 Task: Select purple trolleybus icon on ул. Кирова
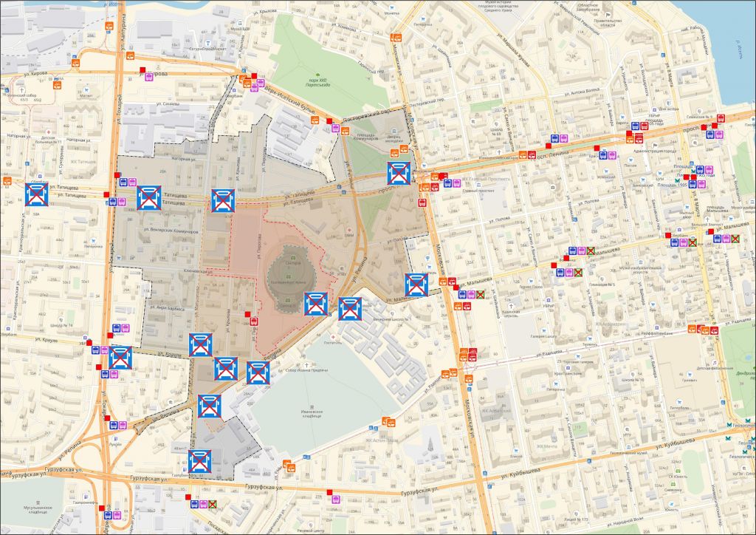150,75
